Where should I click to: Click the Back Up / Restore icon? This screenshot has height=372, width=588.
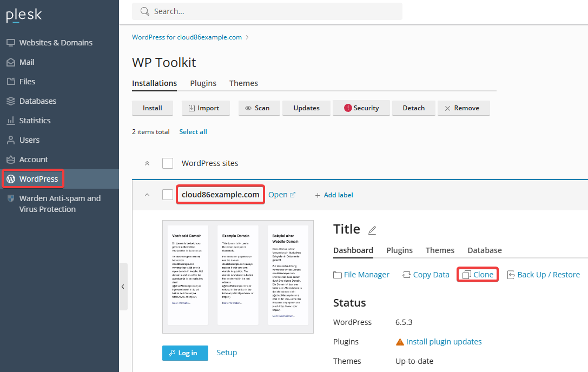point(511,275)
